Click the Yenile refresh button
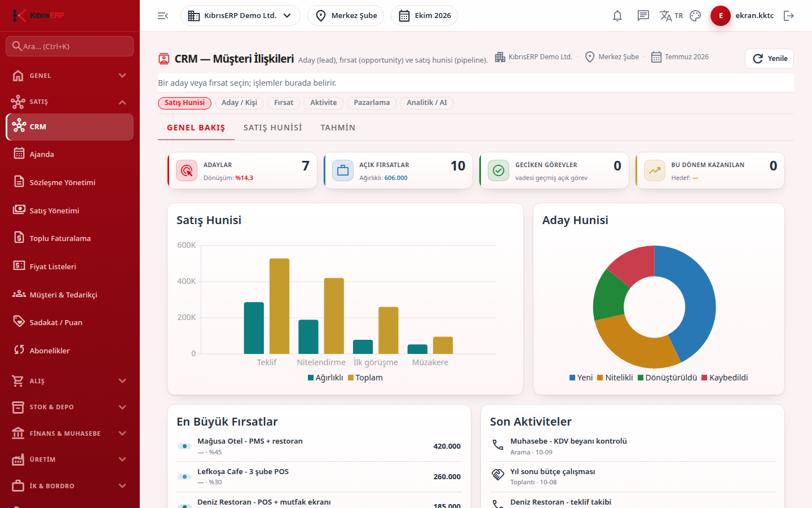Image resolution: width=812 pixels, height=508 pixels. coord(770,59)
